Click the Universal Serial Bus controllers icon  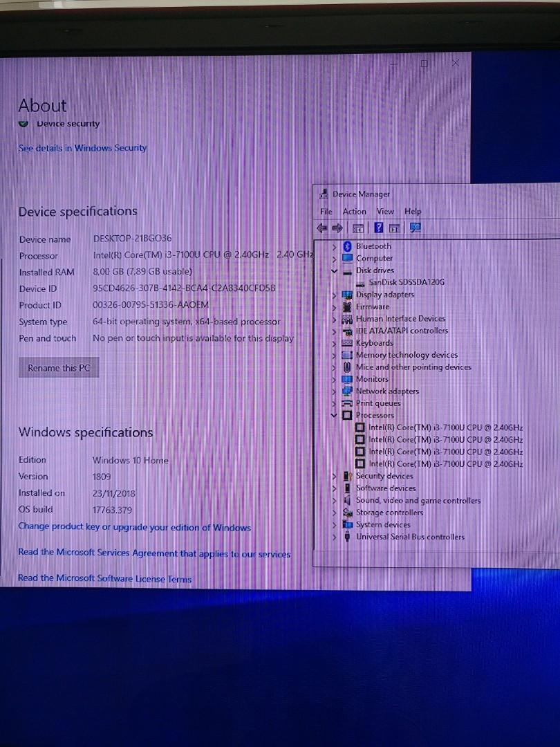point(347,537)
